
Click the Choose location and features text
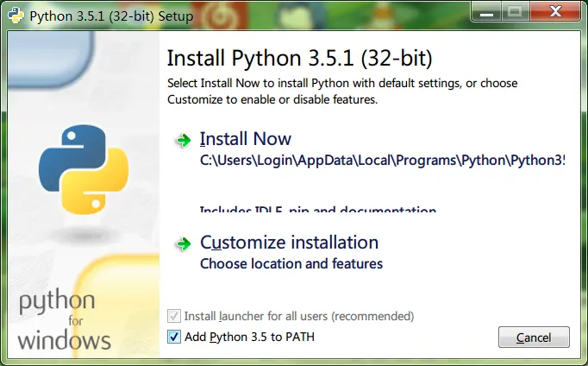point(291,263)
